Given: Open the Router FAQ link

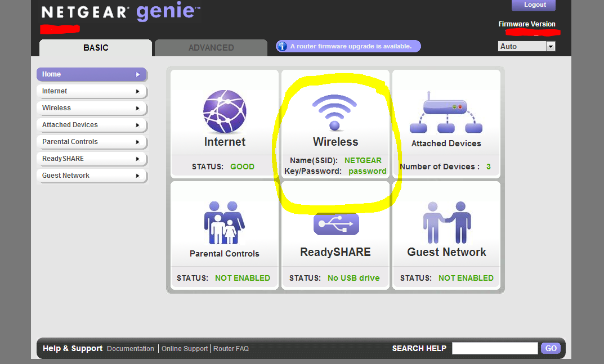Looking at the screenshot, I should (x=231, y=349).
